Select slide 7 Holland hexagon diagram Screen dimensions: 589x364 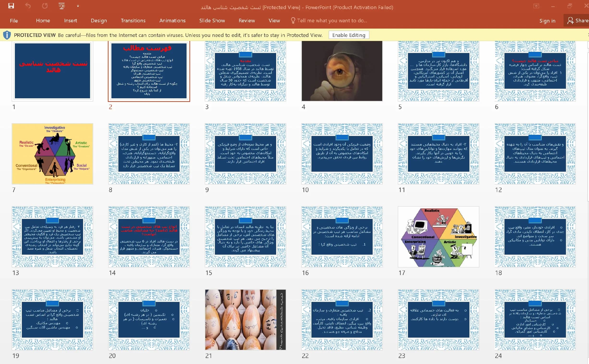(x=52, y=154)
